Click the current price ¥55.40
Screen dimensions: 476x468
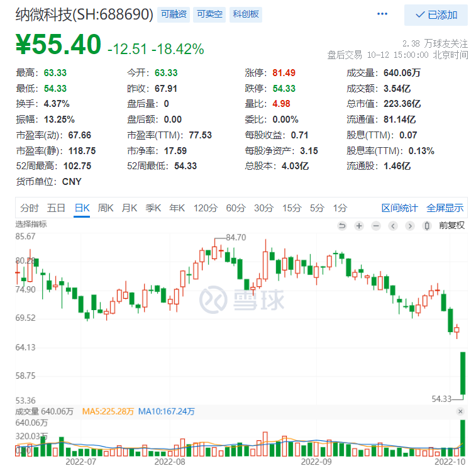[58, 45]
